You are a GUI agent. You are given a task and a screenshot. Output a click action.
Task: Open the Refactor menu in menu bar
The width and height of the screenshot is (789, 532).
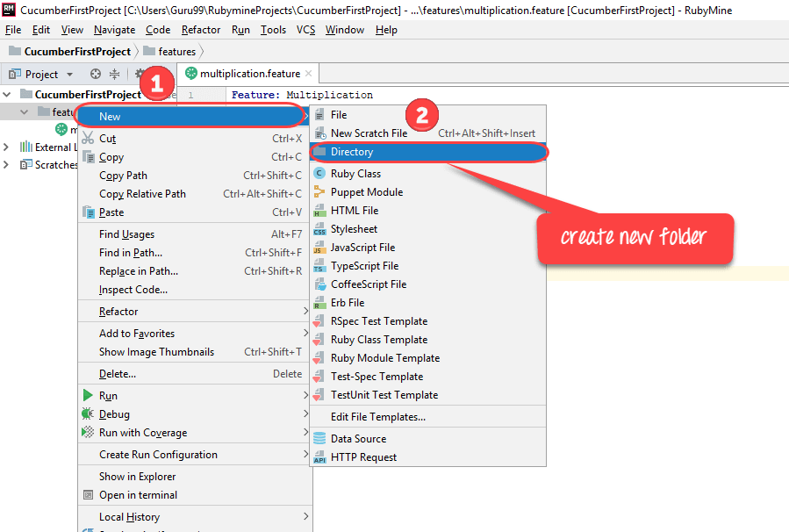click(x=201, y=30)
